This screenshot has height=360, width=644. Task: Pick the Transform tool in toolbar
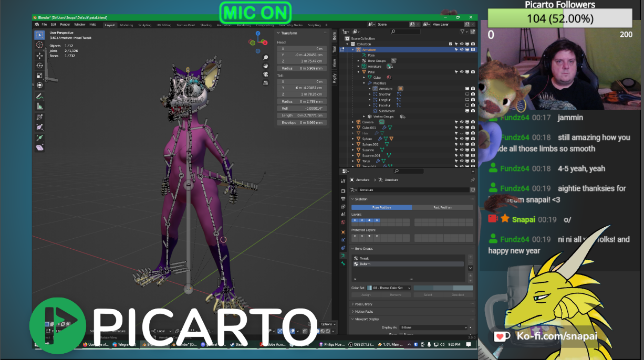[x=39, y=85]
